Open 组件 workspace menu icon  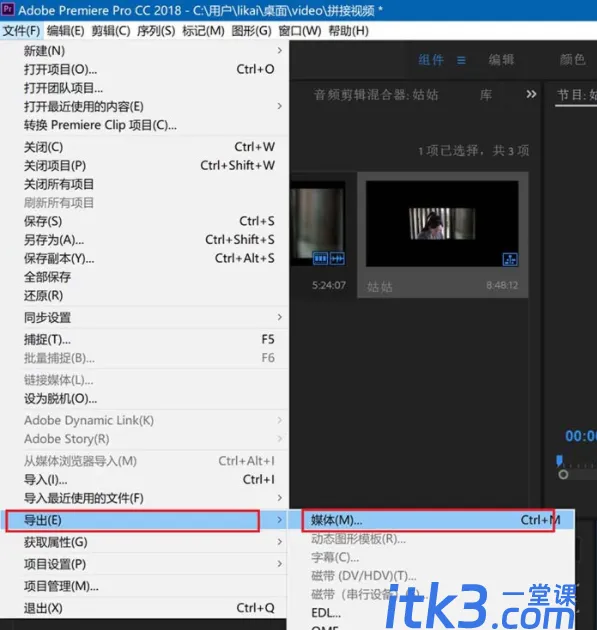[x=461, y=60]
